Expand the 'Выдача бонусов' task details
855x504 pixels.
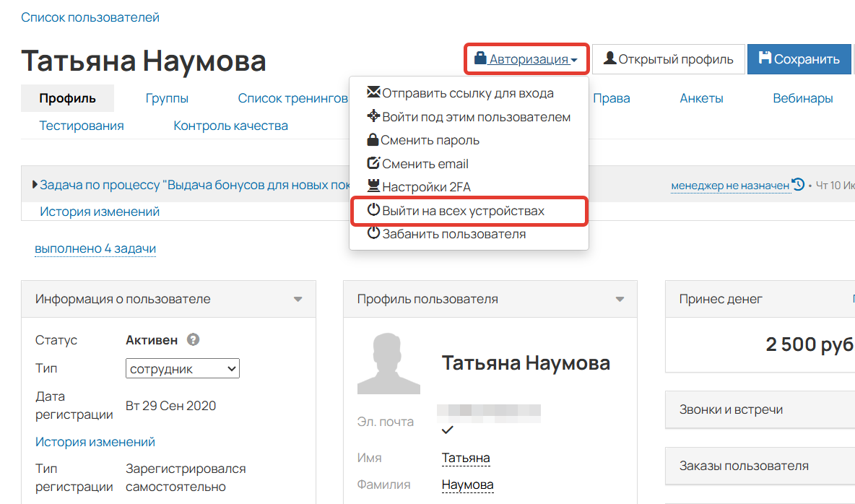click(x=34, y=184)
